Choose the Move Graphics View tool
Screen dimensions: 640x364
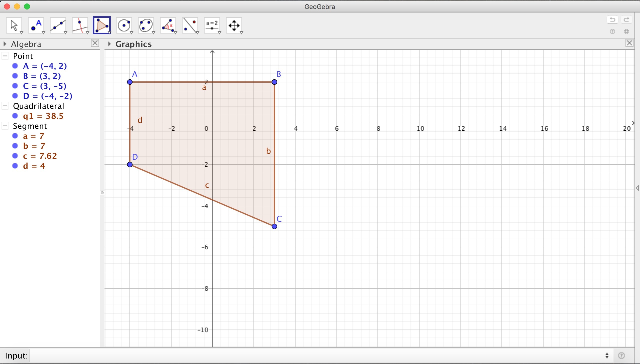[234, 25]
